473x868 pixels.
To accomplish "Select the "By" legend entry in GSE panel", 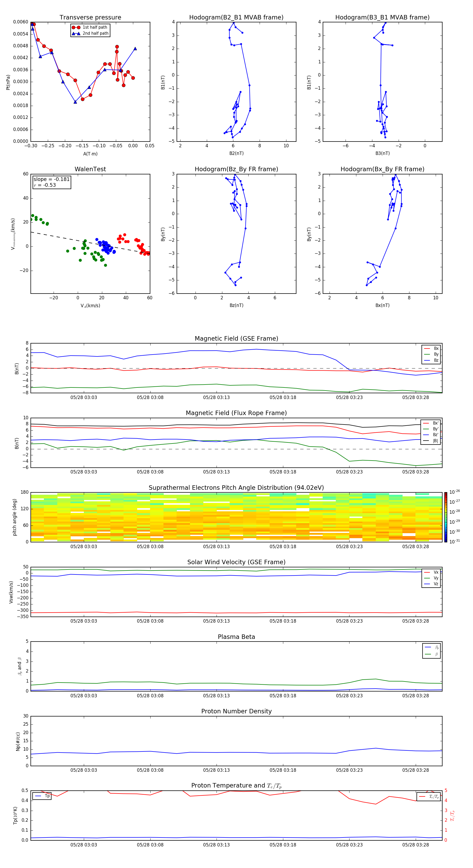I will pyautogui.click(x=431, y=354).
